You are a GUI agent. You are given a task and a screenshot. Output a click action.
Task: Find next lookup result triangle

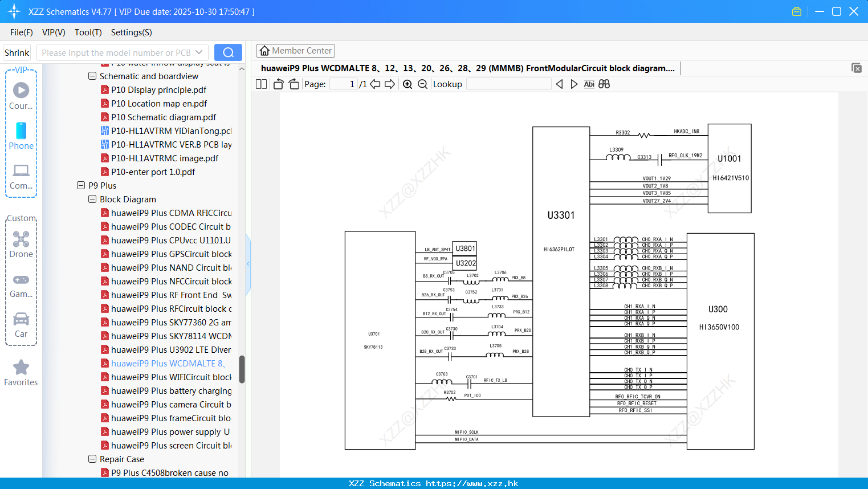pos(574,84)
